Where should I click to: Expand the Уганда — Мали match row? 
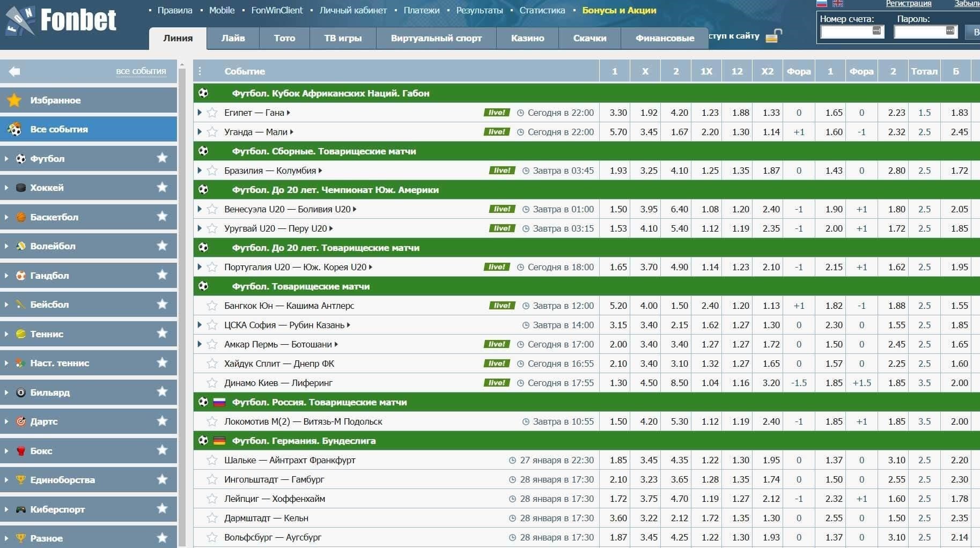click(200, 132)
